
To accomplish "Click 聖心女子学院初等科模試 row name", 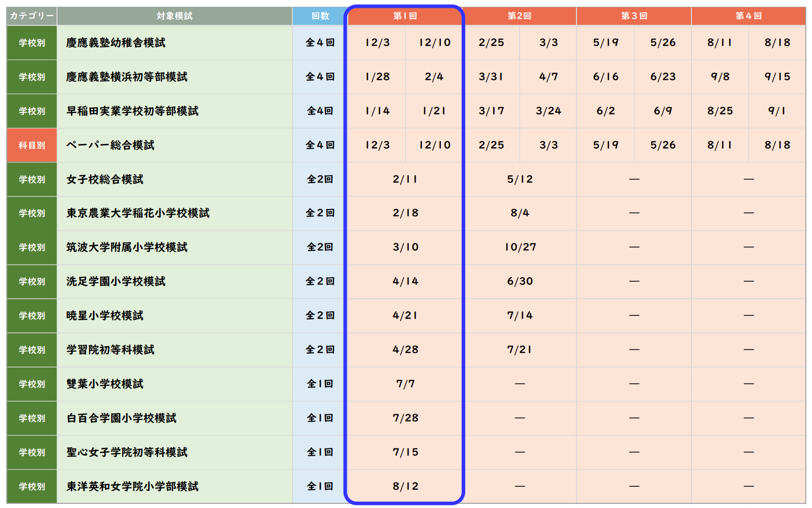I will pyautogui.click(x=127, y=453).
